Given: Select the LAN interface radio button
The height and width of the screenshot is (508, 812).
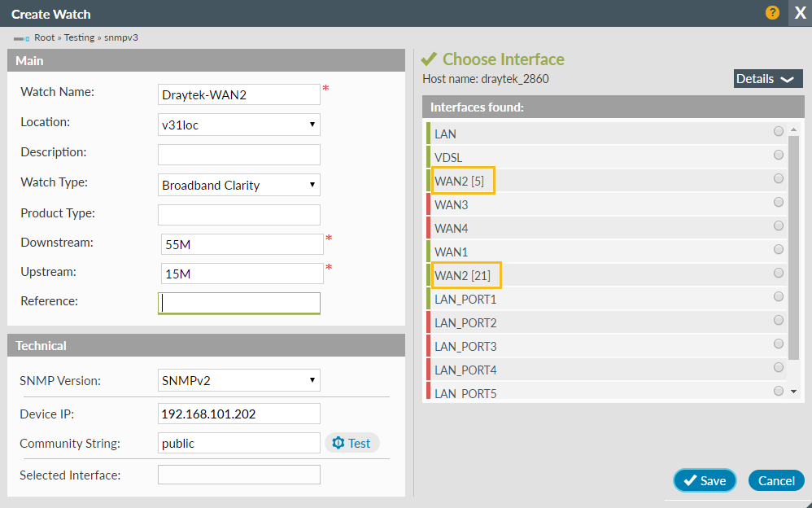Looking at the screenshot, I should tap(778, 130).
